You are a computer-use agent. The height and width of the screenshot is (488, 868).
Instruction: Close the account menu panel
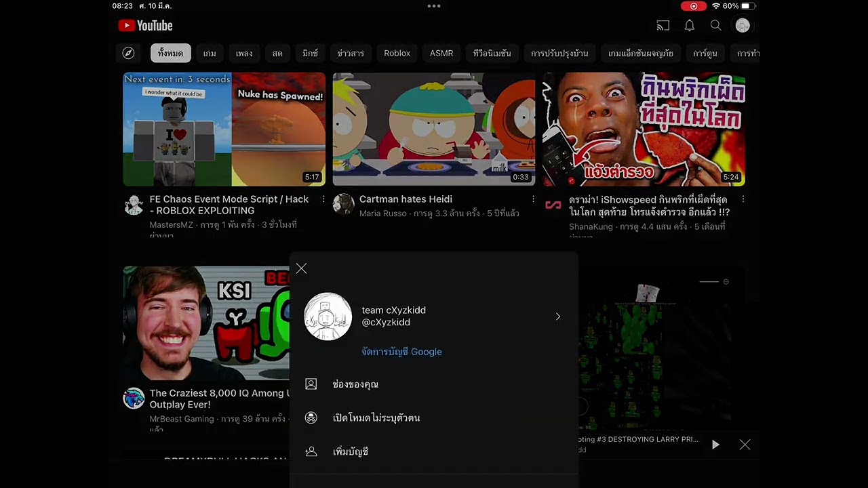pos(302,269)
